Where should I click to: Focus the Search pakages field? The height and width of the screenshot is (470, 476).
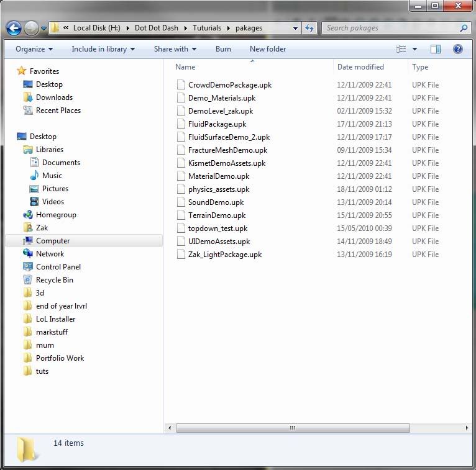click(x=396, y=28)
